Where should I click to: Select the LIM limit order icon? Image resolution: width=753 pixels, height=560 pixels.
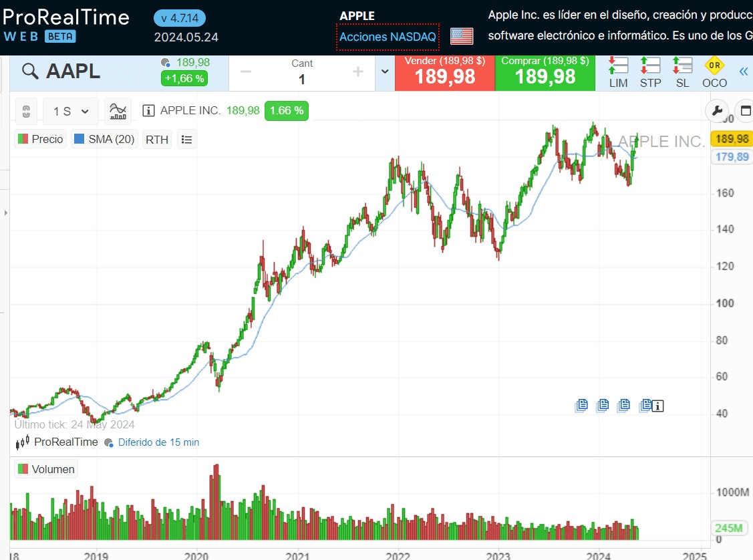click(618, 72)
